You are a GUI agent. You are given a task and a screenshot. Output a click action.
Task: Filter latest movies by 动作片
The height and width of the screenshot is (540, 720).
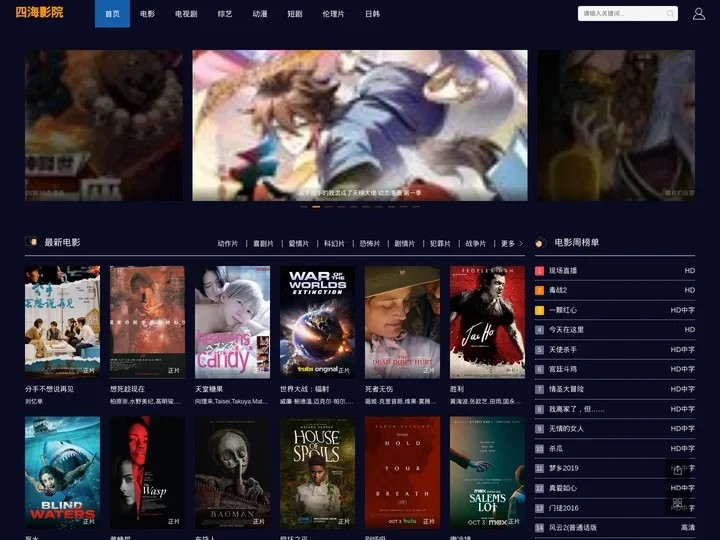pyautogui.click(x=228, y=243)
